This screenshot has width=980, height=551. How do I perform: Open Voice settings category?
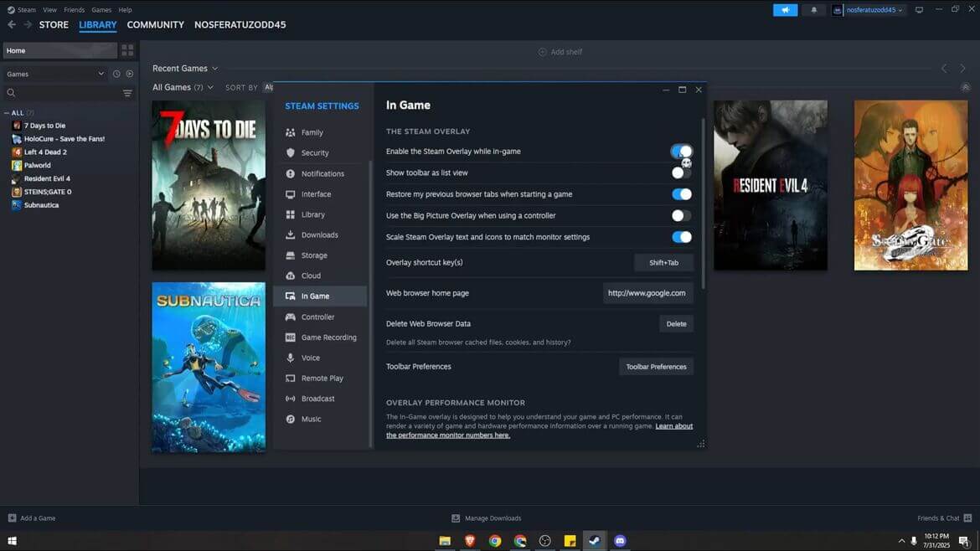pos(320,358)
